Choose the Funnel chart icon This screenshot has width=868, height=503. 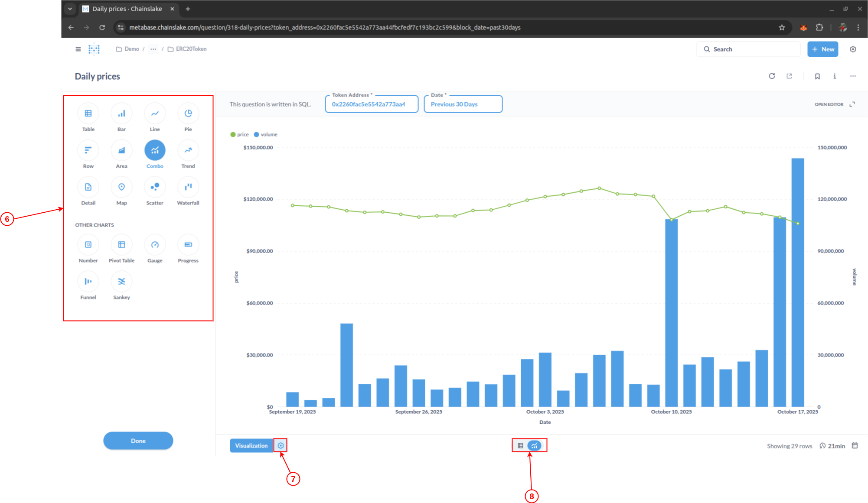click(x=88, y=282)
